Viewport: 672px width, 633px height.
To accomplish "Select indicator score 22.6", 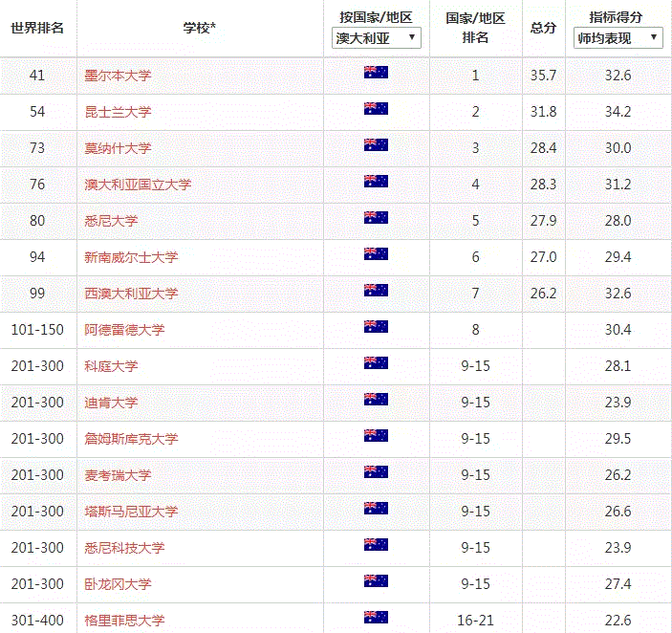I will [618, 621].
